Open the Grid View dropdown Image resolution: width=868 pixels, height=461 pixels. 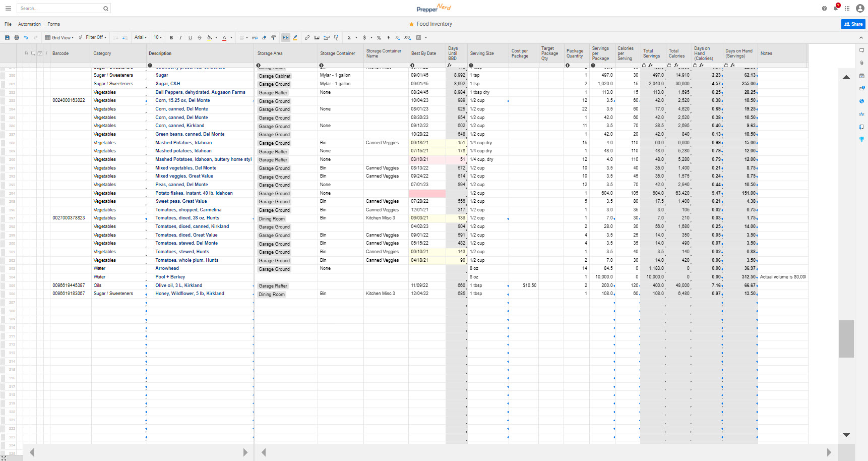pos(59,37)
